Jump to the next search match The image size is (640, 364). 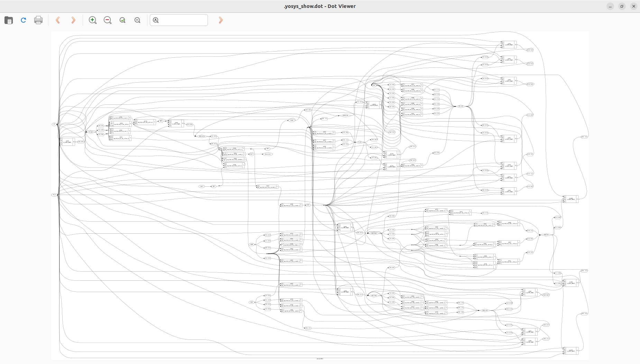[220, 20]
